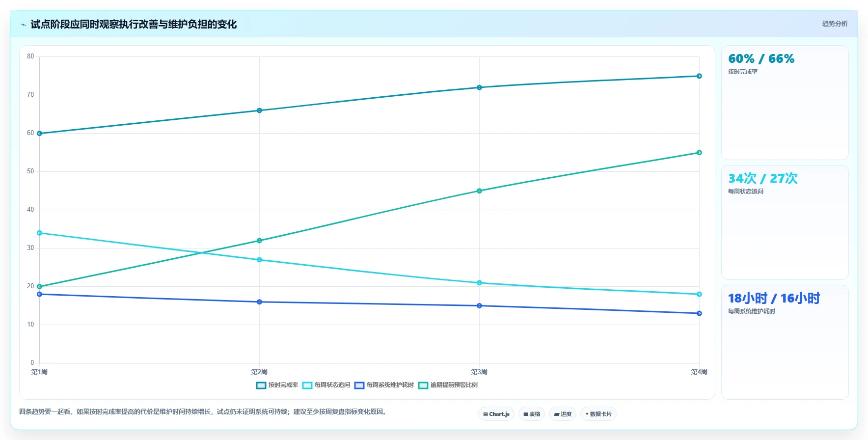
Task: Click the 按时完成率 legend label
Action: point(283,385)
